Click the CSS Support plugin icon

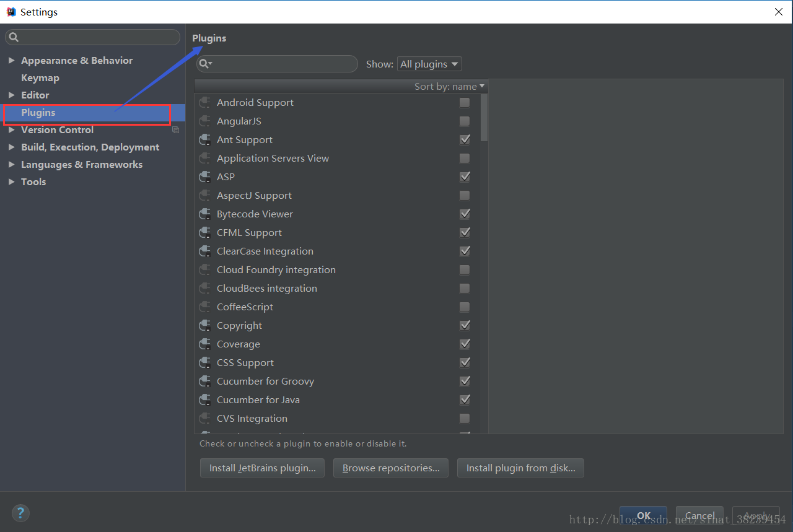tap(204, 363)
